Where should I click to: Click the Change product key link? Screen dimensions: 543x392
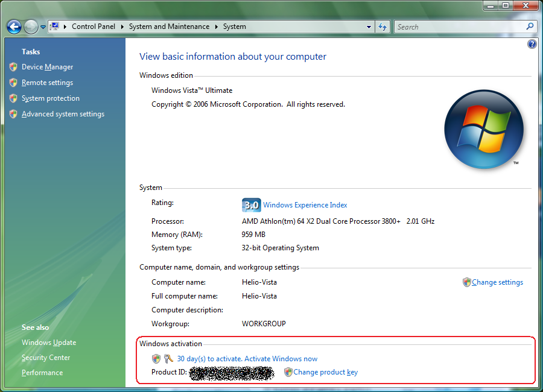point(326,372)
